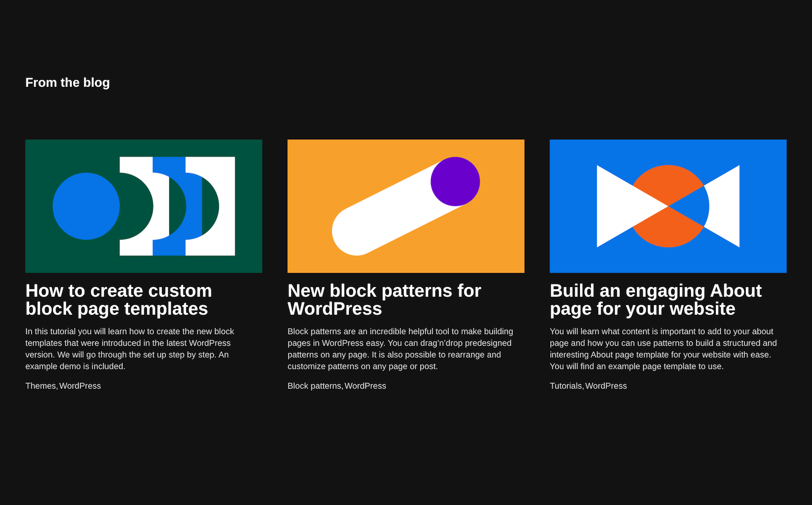Select the Themes category link
Viewport: 812px width, 505px height.
[x=41, y=386]
